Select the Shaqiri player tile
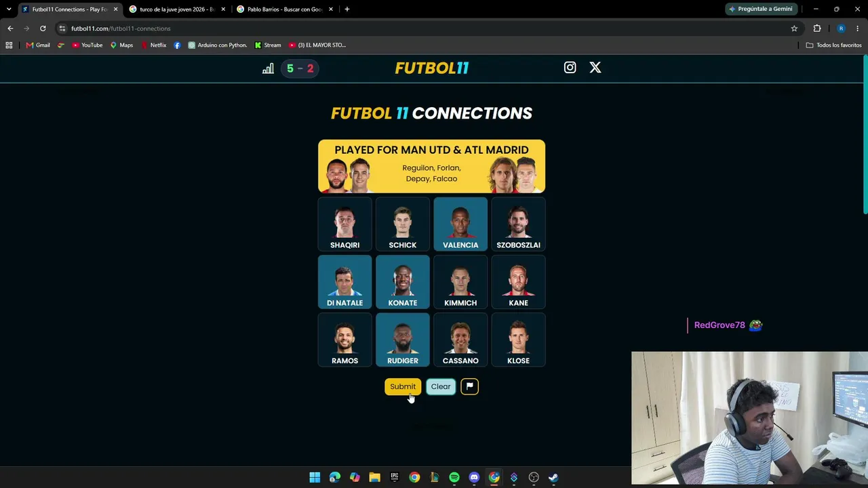868x488 pixels. [345, 224]
